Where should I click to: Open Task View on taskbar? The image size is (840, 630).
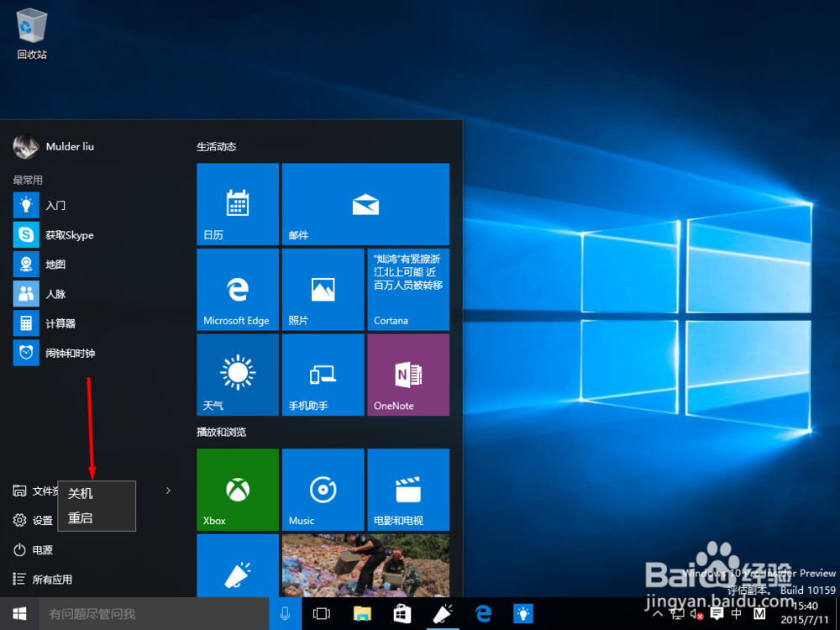click(x=322, y=613)
